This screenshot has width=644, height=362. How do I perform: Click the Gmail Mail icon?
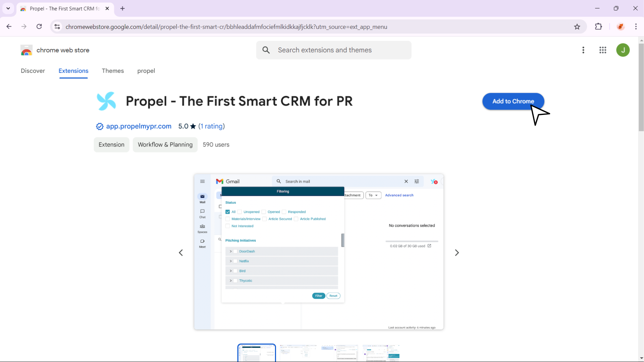point(202,196)
